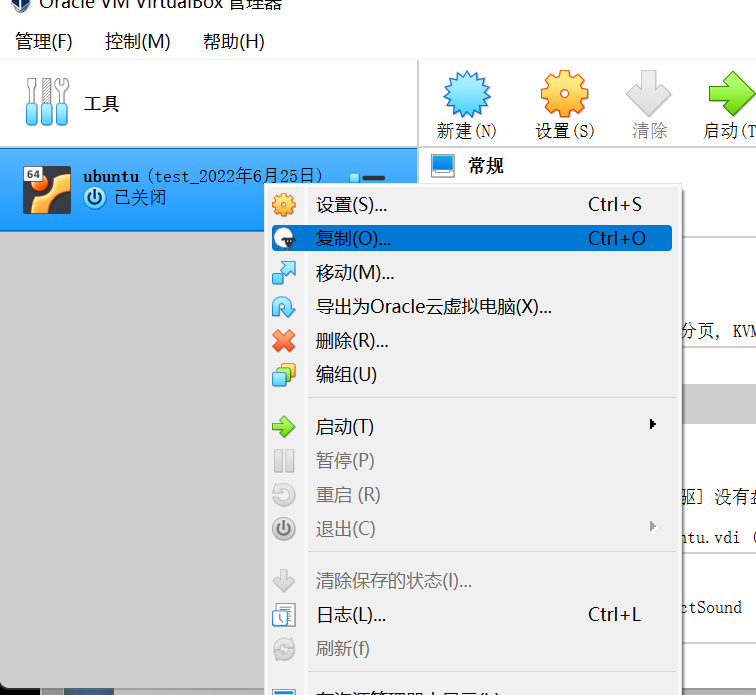Open the 控制(M) menu
The image size is (756, 695).
[137, 41]
